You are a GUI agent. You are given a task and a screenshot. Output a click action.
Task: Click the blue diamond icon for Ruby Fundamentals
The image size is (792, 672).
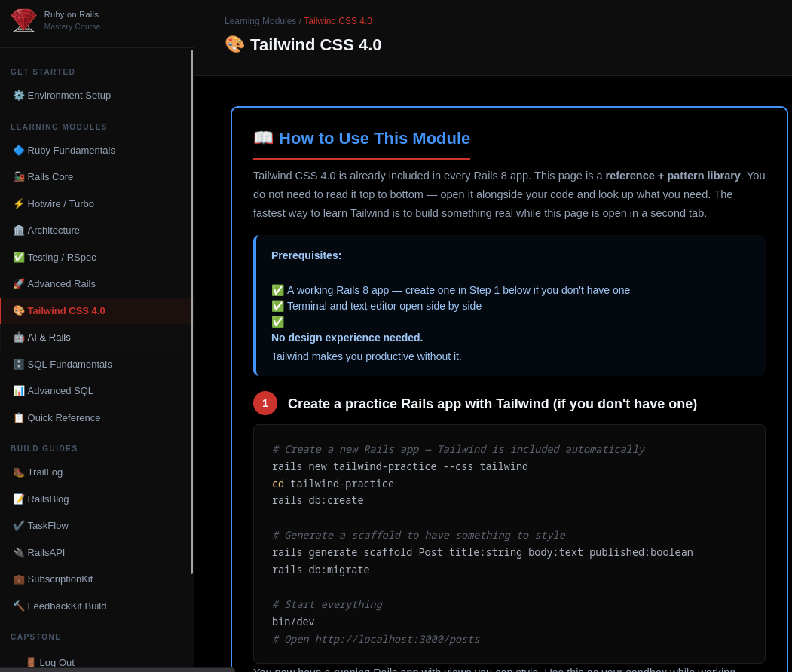(x=19, y=151)
